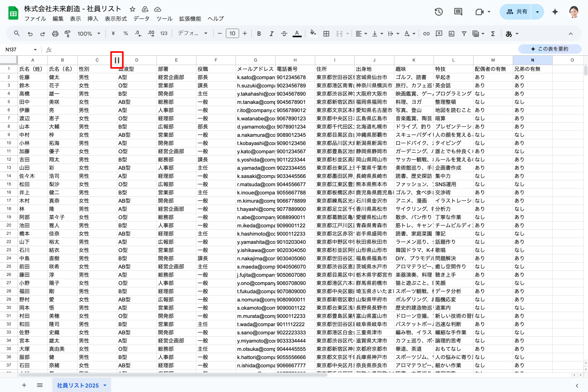The image size is (588, 392).
Task: Open the share button dropdown arrow
Action: (537, 12)
